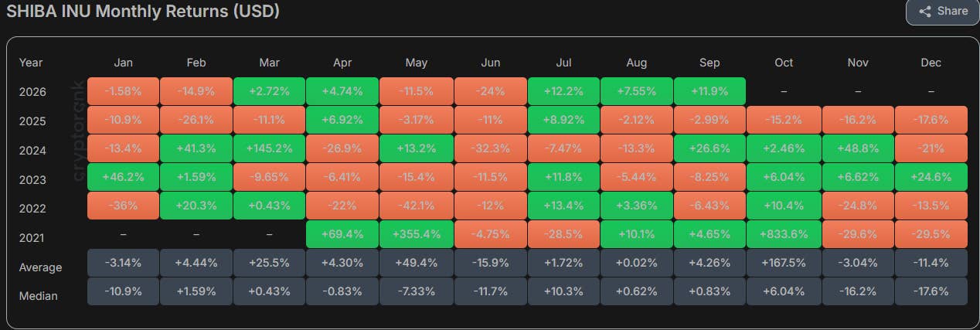Select the May 2022 -42.1% cell
Viewport: 980px width, 330px height.
tap(417, 206)
